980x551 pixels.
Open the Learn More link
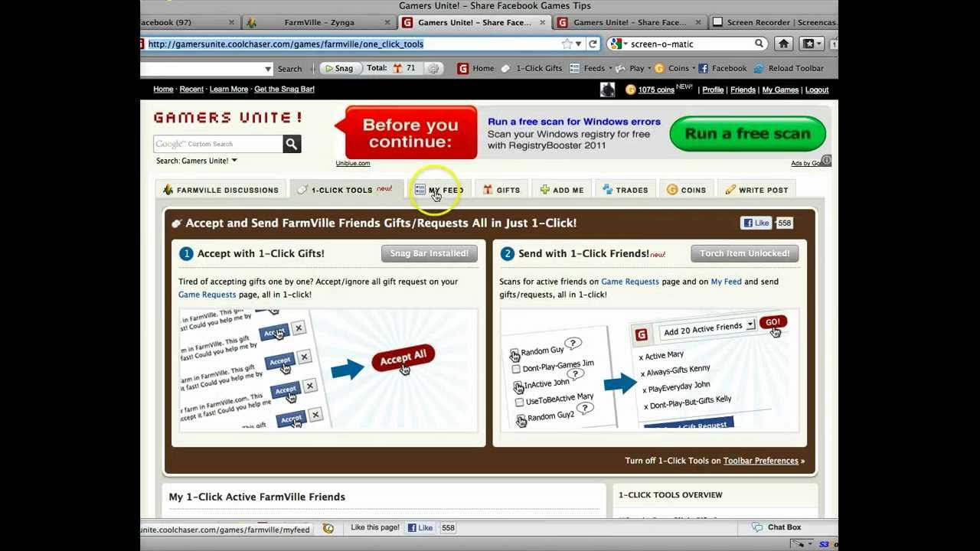(x=229, y=90)
